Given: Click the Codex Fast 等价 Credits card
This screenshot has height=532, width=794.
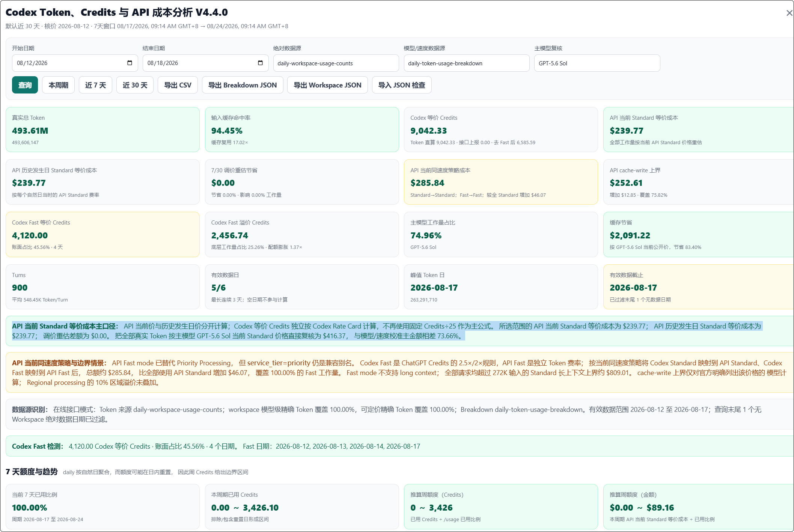Looking at the screenshot, I should (x=102, y=234).
